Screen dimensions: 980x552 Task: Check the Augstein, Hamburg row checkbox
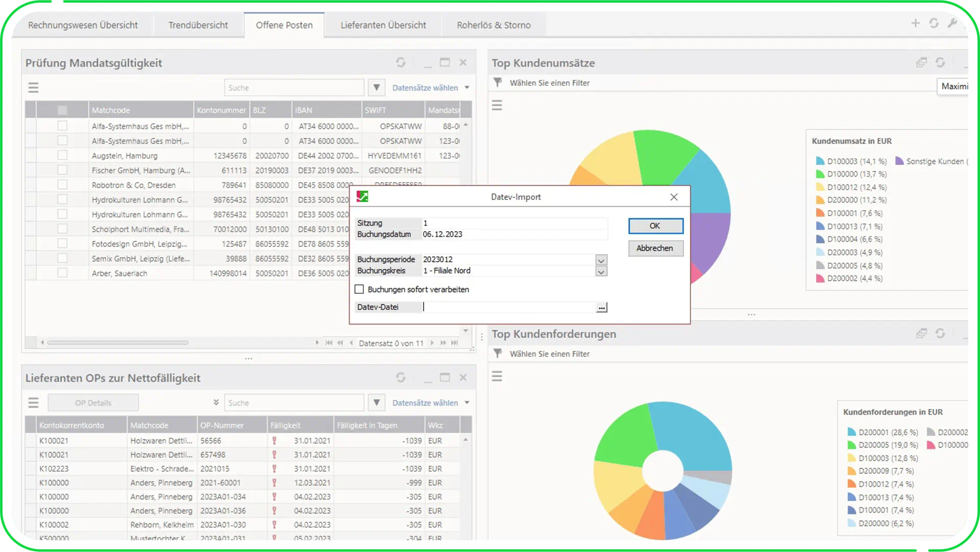[62, 155]
